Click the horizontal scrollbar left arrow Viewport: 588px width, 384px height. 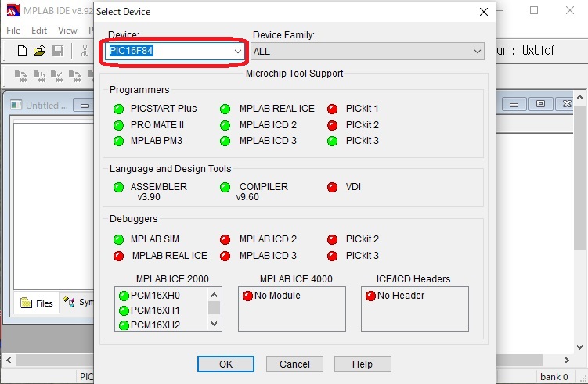click(9, 360)
